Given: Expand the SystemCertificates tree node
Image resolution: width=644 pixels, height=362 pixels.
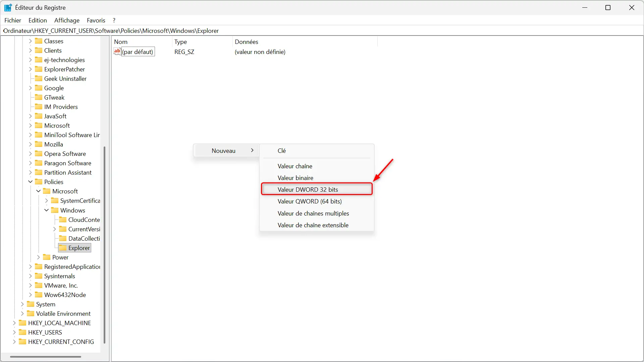Looking at the screenshot, I should [47, 200].
